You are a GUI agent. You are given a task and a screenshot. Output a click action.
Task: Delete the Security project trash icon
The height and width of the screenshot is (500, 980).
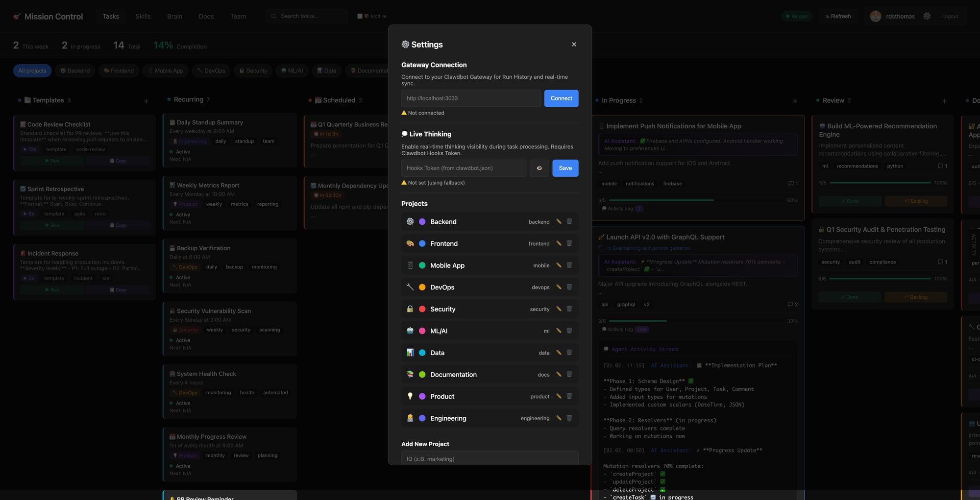[569, 309]
